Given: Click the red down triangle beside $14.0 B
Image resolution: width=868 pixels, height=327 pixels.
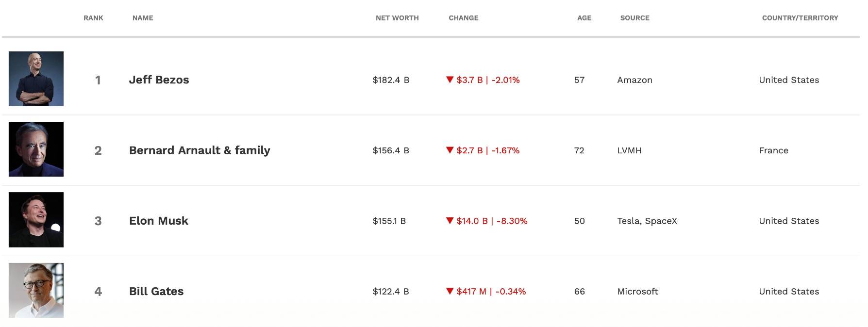Looking at the screenshot, I should coord(450,221).
